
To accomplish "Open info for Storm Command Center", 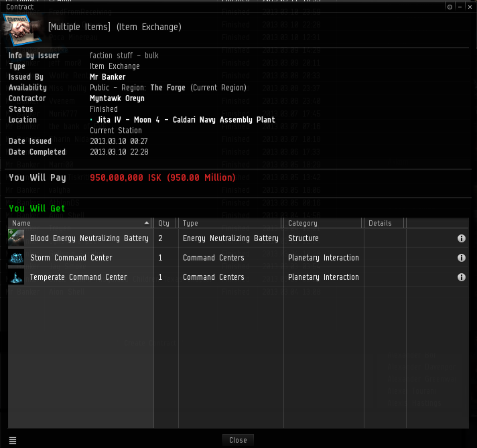I will 461,258.
